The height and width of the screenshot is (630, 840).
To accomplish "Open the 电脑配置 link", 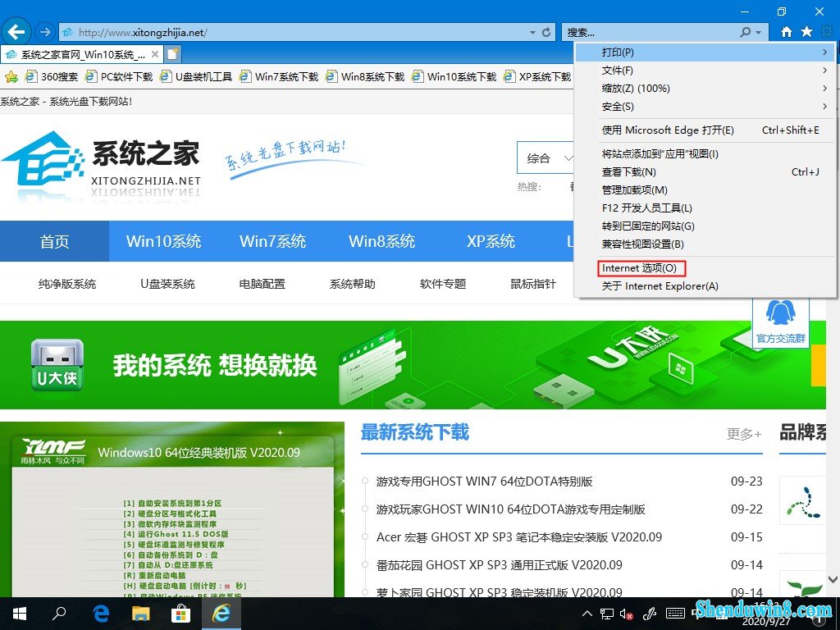I will coord(262,284).
